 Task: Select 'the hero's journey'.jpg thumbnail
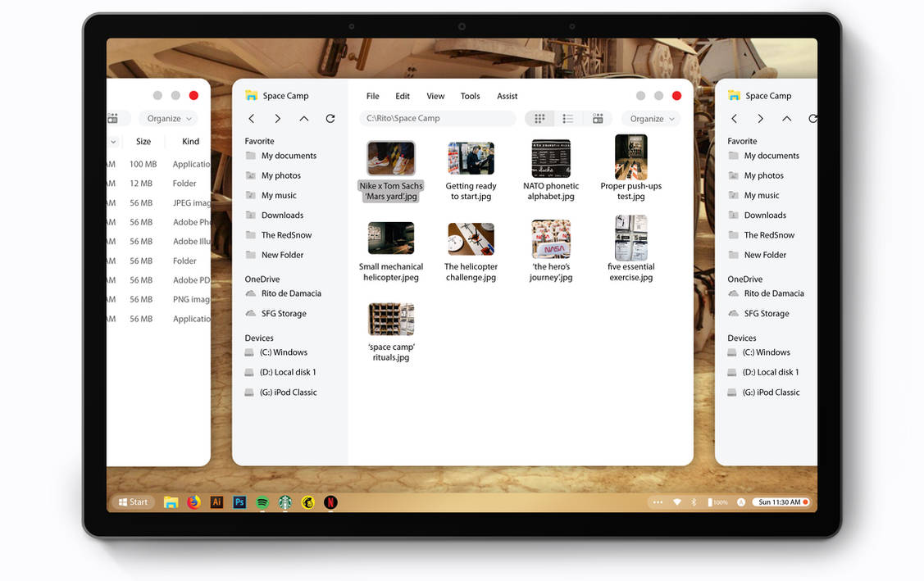click(x=551, y=238)
